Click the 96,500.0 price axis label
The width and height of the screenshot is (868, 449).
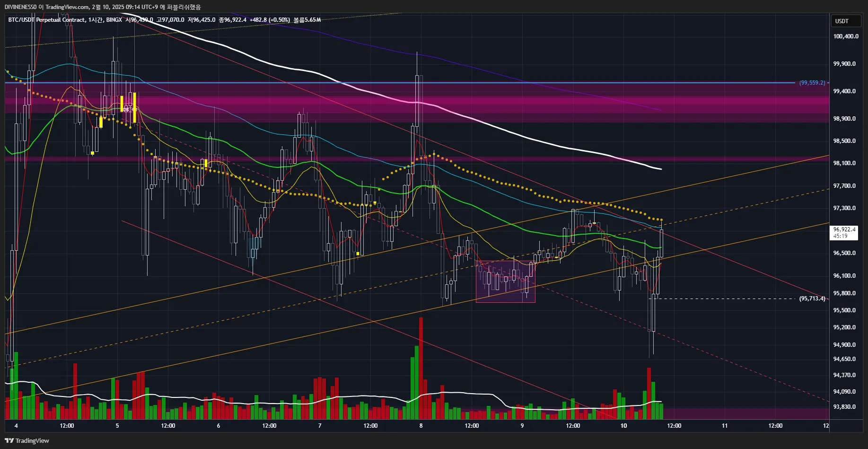(x=844, y=253)
